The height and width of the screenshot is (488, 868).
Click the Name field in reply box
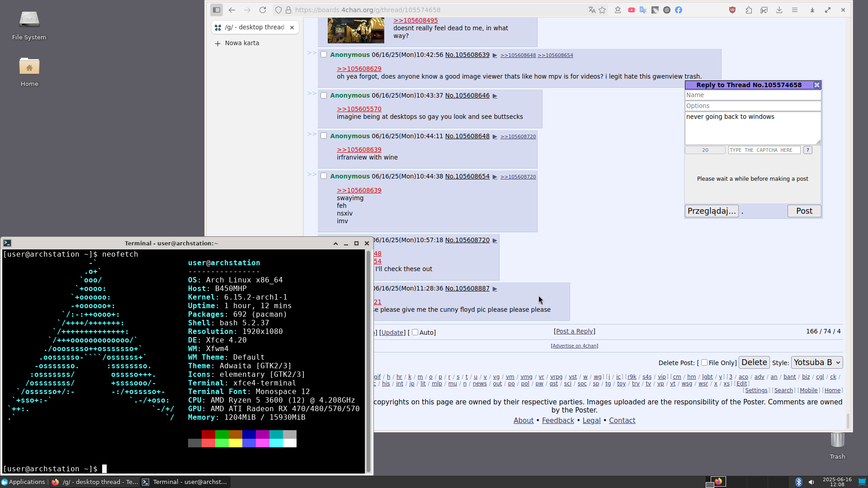(x=753, y=95)
